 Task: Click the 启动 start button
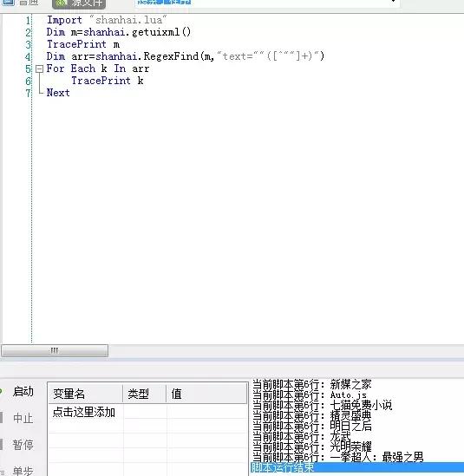tap(23, 391)
